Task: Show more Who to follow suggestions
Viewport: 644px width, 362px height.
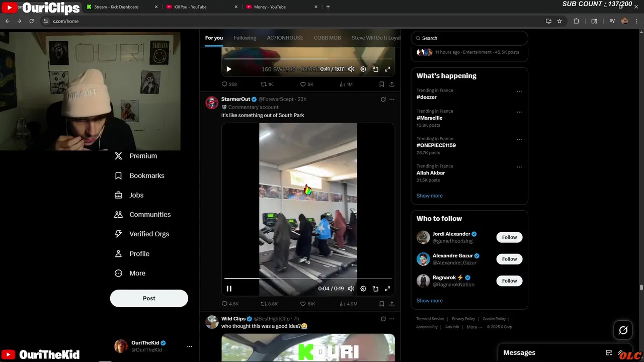Action: pos(429,301)
